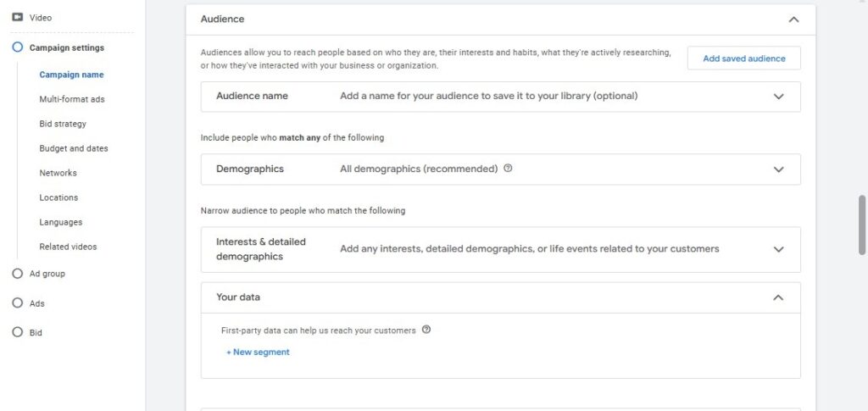Go to Multi-format ads settings
The height and width of the screenshot is (411, 868).
(x=72, y=99)
